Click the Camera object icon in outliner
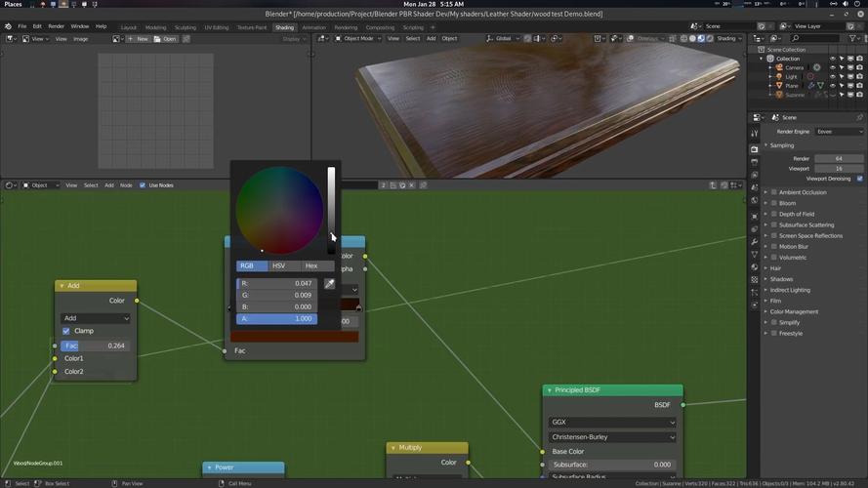Screen dimensions: 868x488 click(x=779, y=67)
